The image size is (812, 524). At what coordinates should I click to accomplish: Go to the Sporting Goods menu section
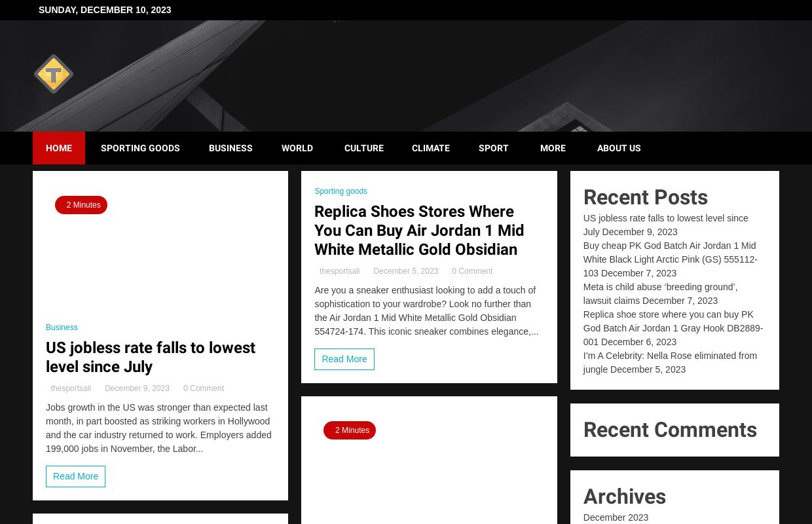coord(140,148)
